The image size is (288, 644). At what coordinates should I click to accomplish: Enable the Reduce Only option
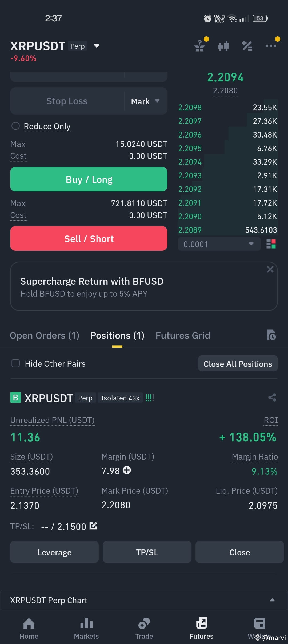(x=15, y=126)
